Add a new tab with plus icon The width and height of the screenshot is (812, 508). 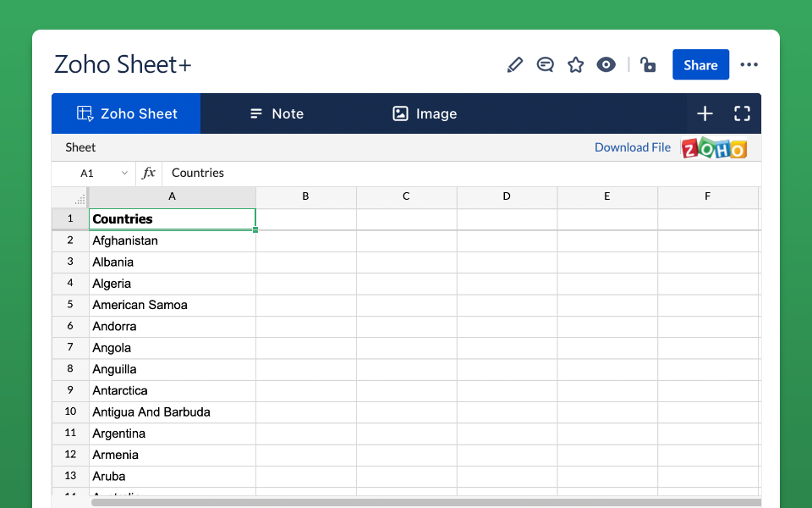705,113
